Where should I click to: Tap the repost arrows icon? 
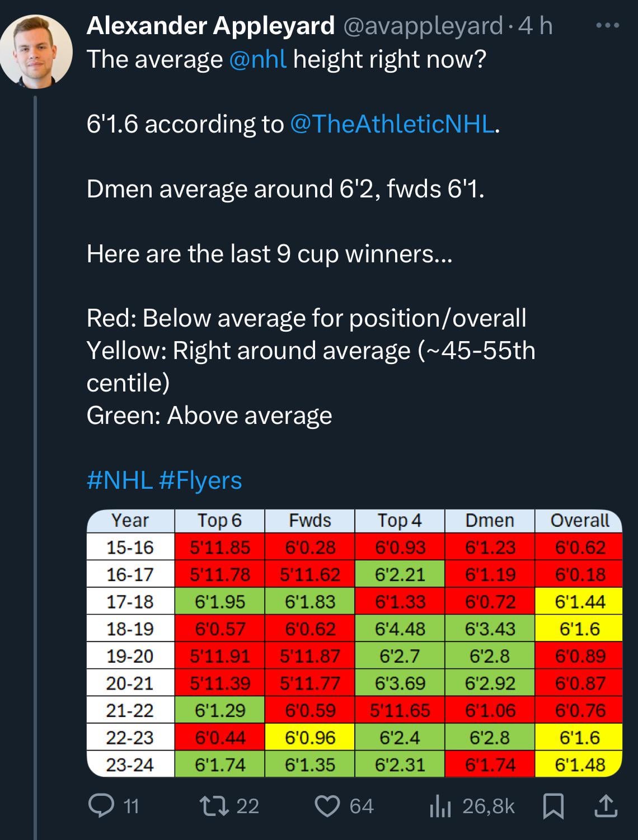point(213,806)
